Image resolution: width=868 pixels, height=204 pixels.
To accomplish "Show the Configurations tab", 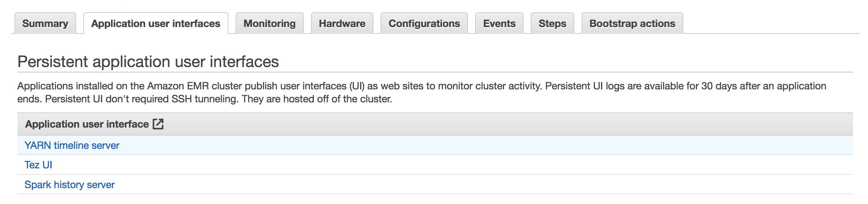I will tap(424, 23).
